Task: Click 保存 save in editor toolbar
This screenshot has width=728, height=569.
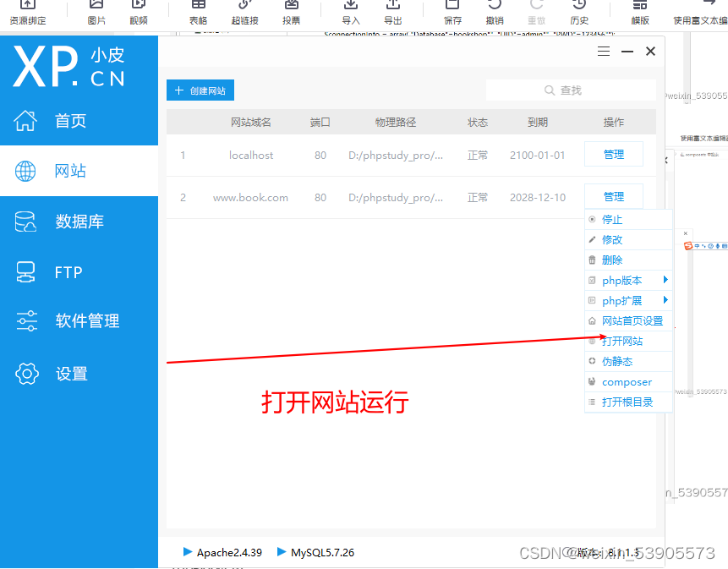Action: coord(452,13)
